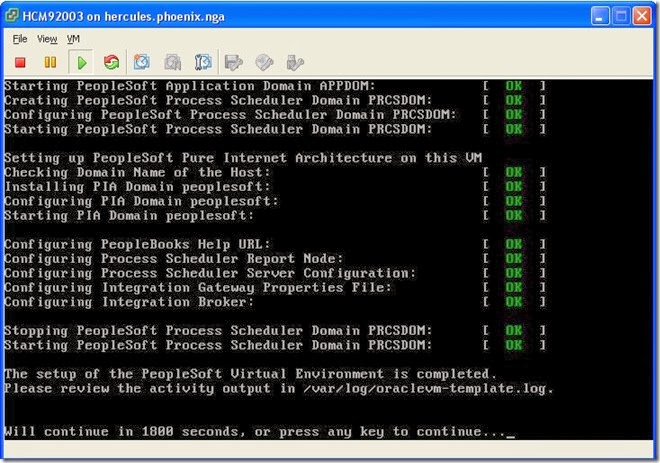Screen dimensions: 660x463
Task: Close the HCM92003 console window
Action: point(642,16)
